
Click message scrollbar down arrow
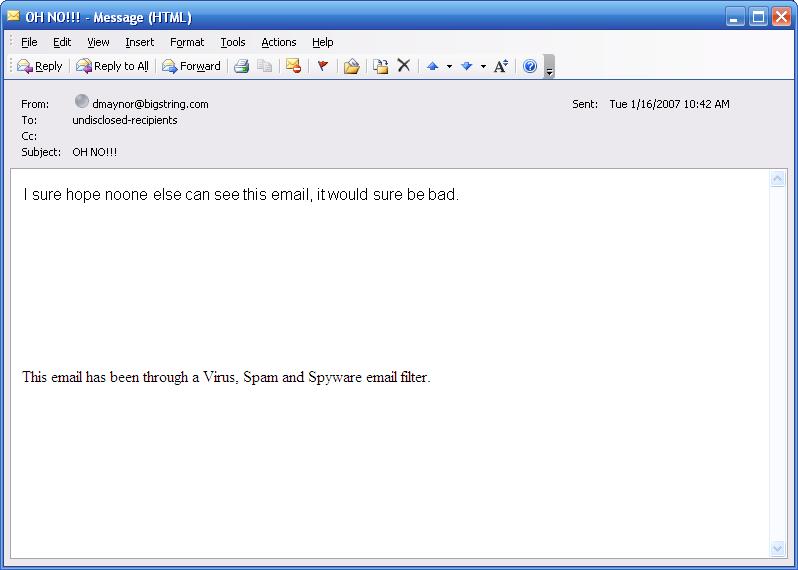click(x=778, y=549)
